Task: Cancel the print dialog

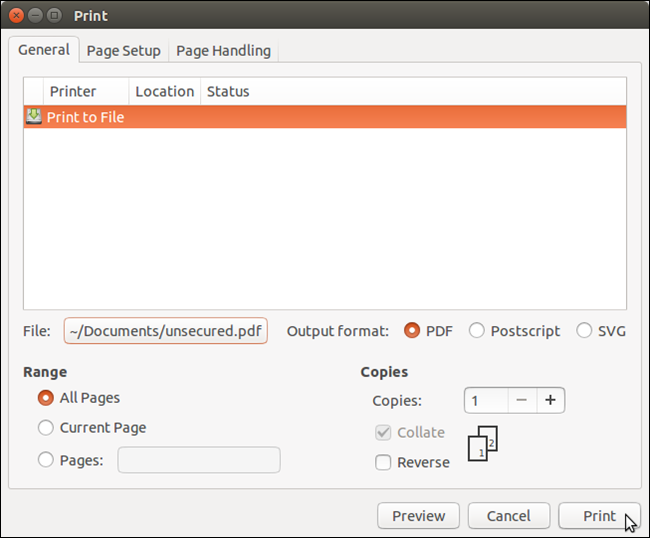Action: [x=508, y=516]
